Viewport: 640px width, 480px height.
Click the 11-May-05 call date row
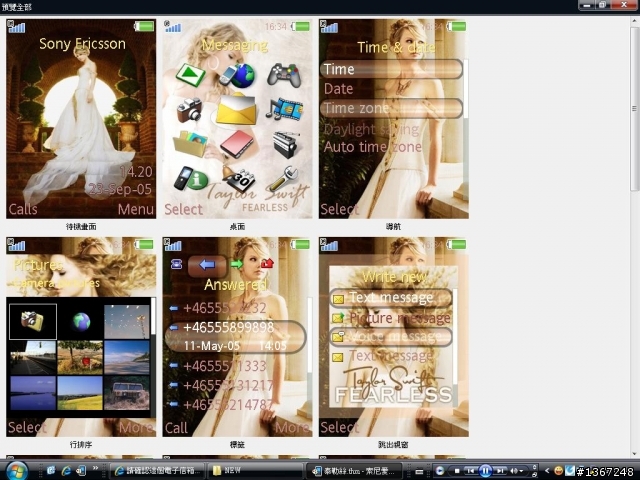pos(236,346)
